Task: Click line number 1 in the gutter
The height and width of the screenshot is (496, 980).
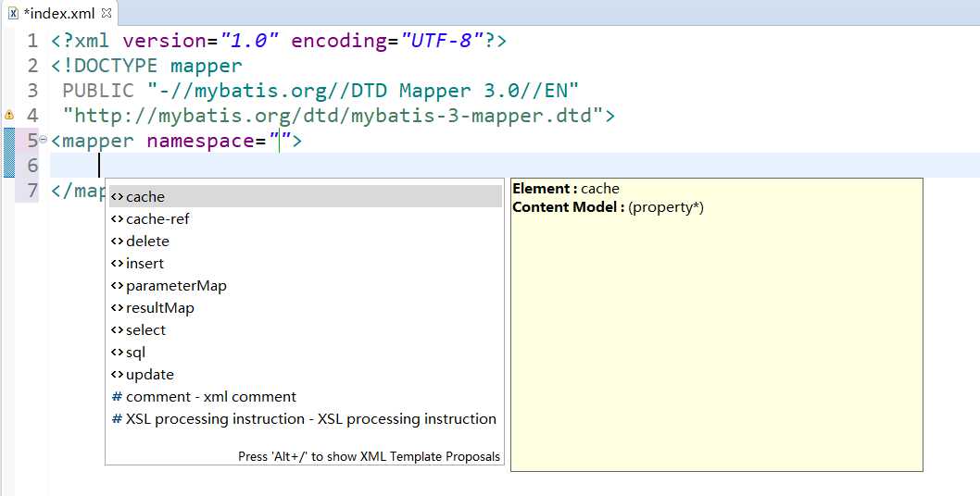Action: 32,41
